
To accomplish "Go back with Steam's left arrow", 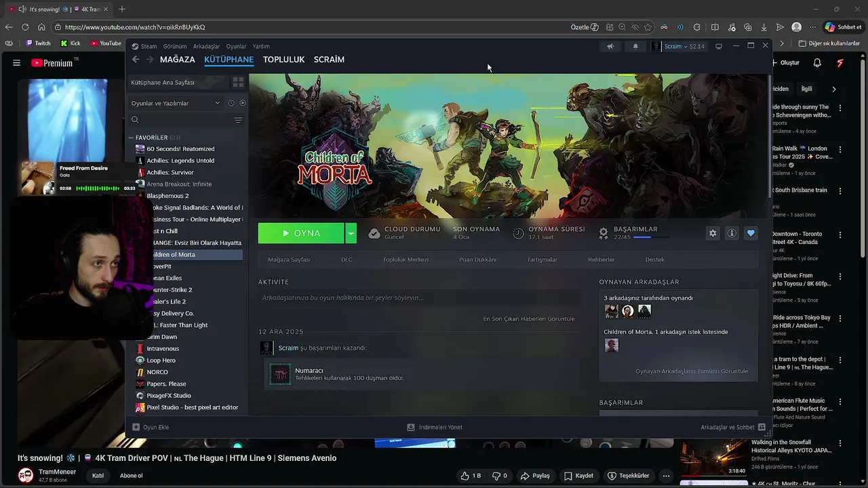I will (136, 60).
